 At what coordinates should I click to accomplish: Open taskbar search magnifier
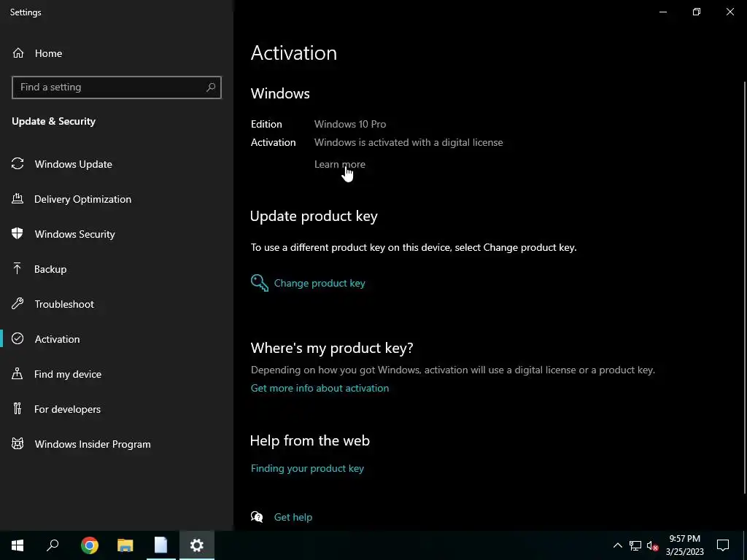53,545
